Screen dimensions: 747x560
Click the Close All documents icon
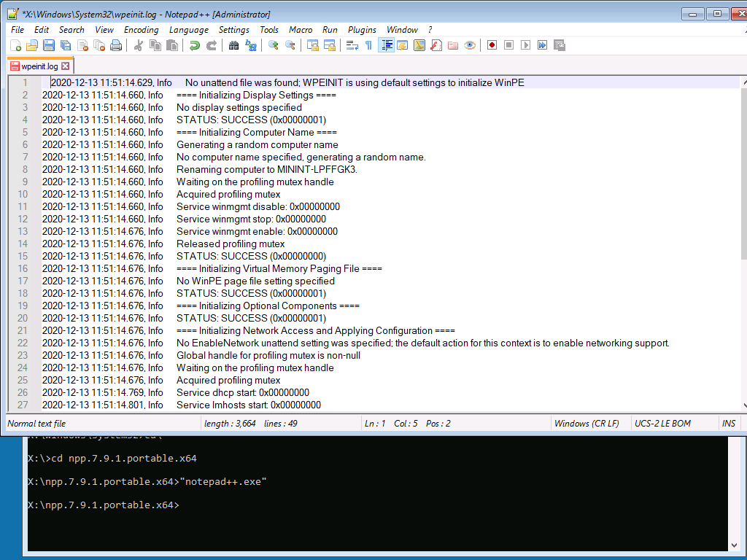99,45
